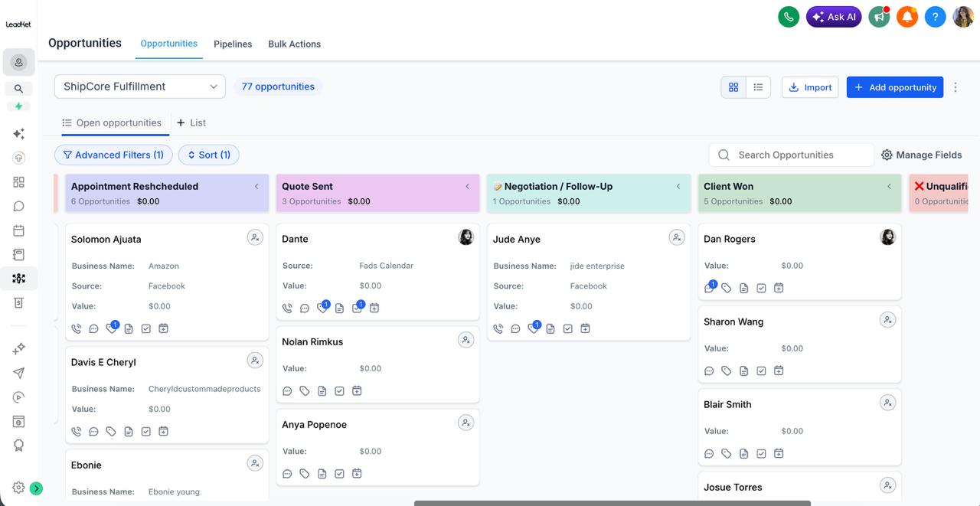Click the task checkbox icon on Dante card
This screenshot has height=506, width=980.
[x=357, y=308]
